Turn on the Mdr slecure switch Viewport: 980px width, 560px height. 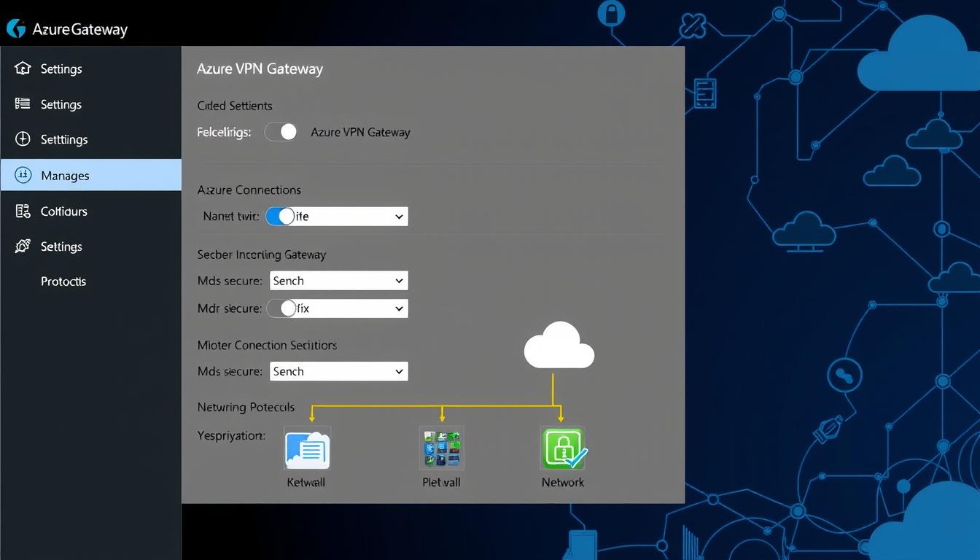pos(285,308)
